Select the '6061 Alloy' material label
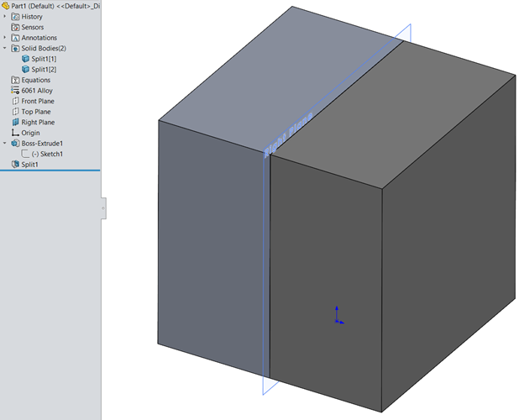519x420 pixels. [x=37, y=91]
